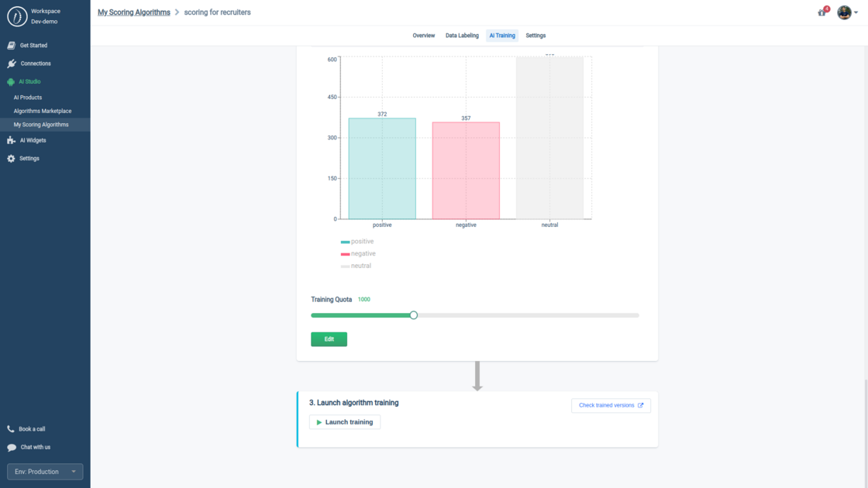Toggle the positive legend entry
Viewport: 868px width, 488px height.
pos(357,241)
